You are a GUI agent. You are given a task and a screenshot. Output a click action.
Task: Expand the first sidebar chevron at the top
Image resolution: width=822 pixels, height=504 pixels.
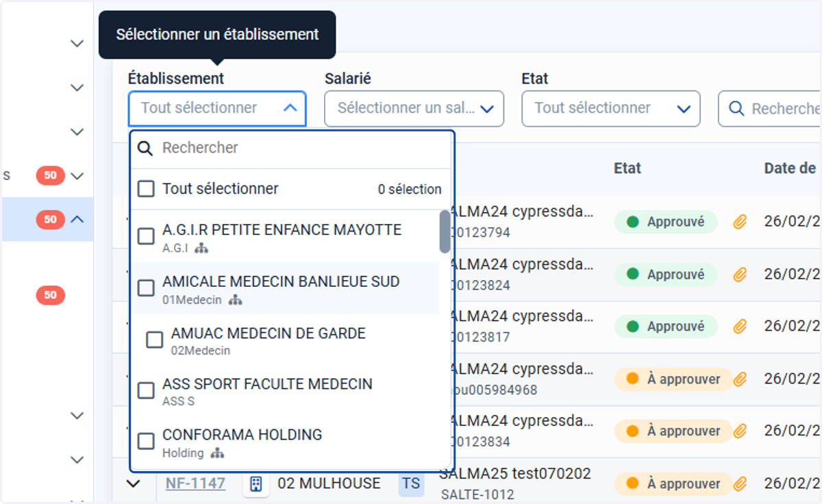77,43
